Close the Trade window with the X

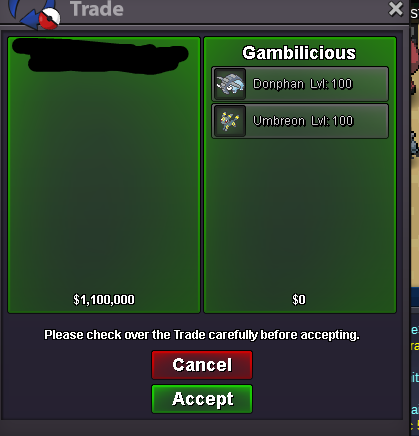pyautogui.click(x=396, y=9)
